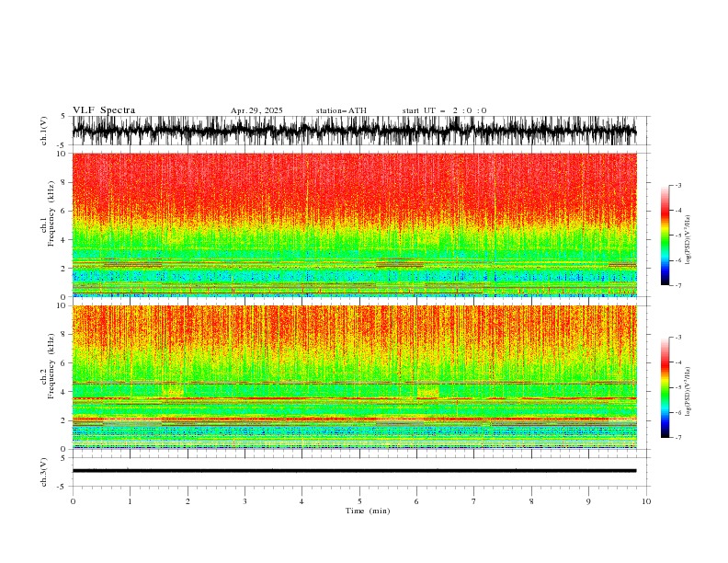The height and width of the screenshot is (563, 728).
Task: Click the ch.1 spectrogram color bar
Action: click(665, 235)
